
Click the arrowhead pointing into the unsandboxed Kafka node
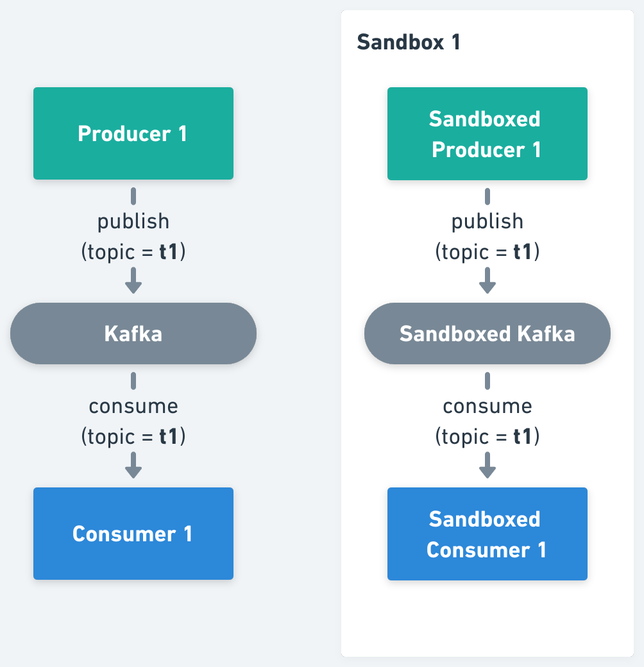coord(133,283)
